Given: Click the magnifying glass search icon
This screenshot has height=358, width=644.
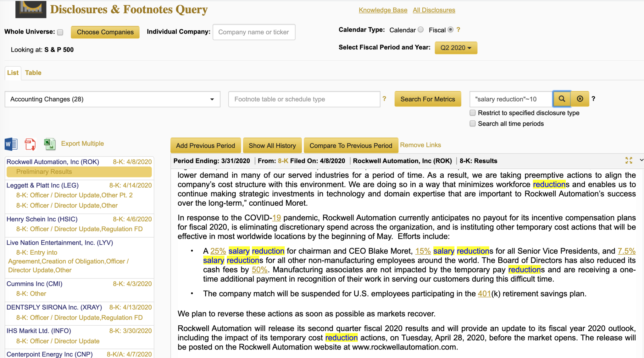Looking at the screenshot, I should [562, 99].
